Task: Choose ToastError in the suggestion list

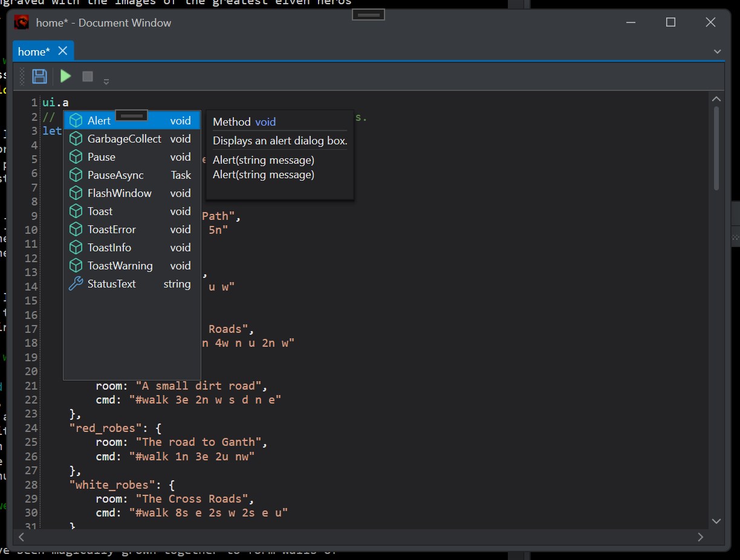Action: point(112,230)
